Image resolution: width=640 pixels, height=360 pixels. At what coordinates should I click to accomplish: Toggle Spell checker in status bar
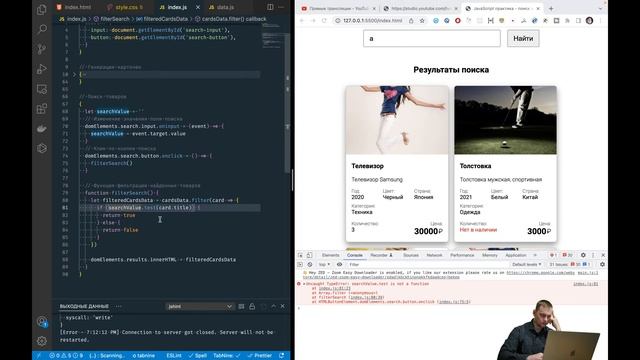[198, 356]
